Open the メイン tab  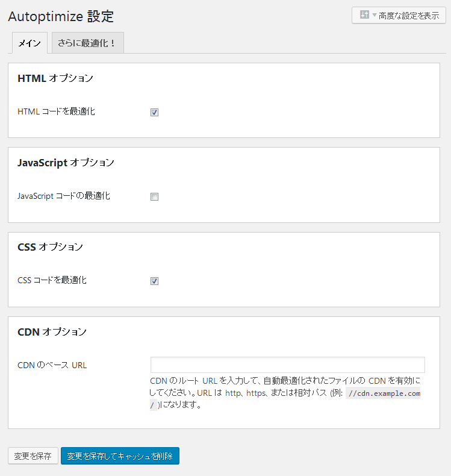(30, 43)
